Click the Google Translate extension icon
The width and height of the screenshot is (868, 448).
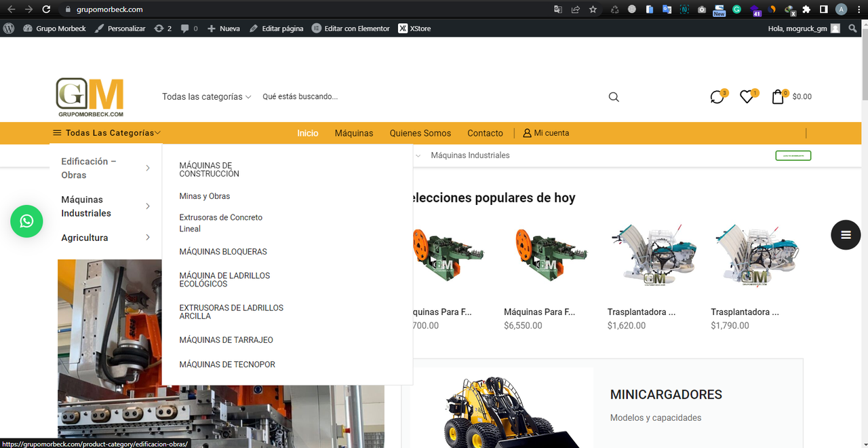667,10
